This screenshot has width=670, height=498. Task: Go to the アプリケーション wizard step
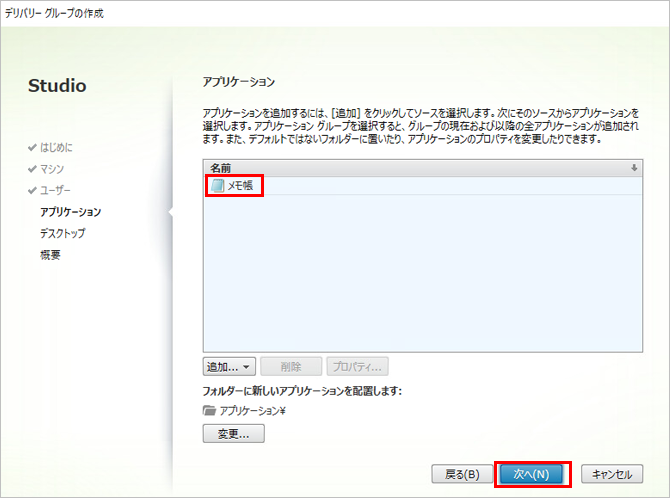(70, 212)
